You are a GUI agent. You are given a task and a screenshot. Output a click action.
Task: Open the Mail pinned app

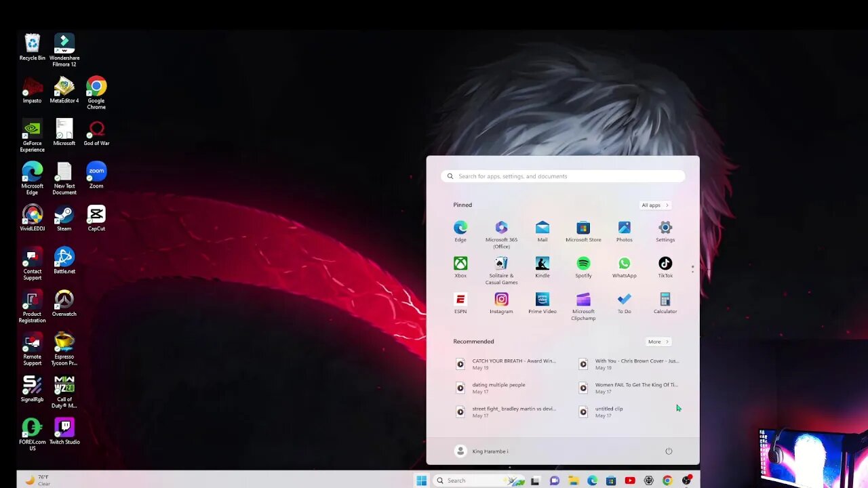click(542, 230)
